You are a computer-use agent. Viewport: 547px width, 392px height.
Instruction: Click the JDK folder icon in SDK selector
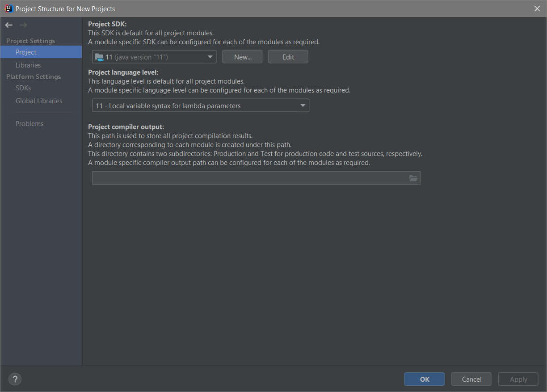[99, 57]
